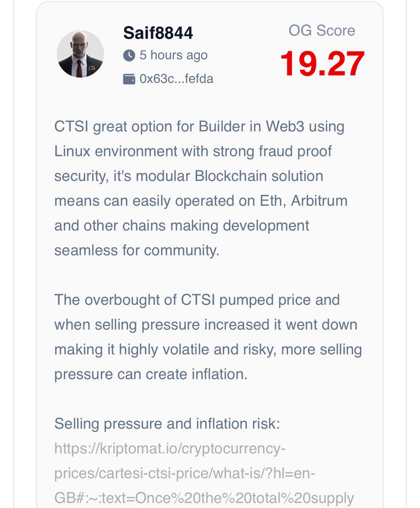Click the small OG badge on avatar

(92, 68)
